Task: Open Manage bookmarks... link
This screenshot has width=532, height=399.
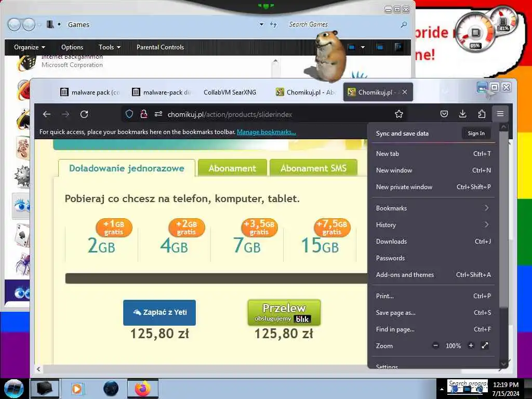Action: [x=267, y=132]
